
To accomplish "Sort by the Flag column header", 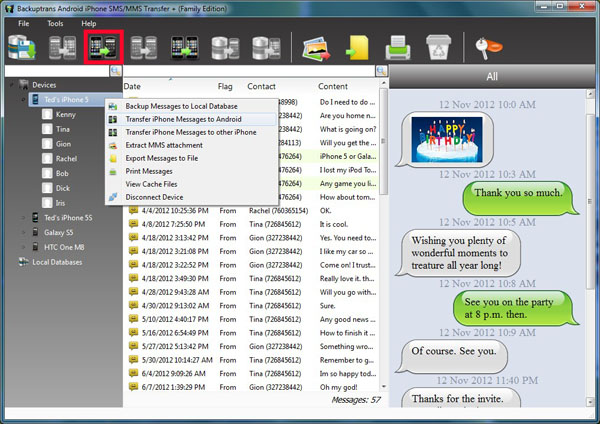I will pyautogui.click(x=225, y=86).
